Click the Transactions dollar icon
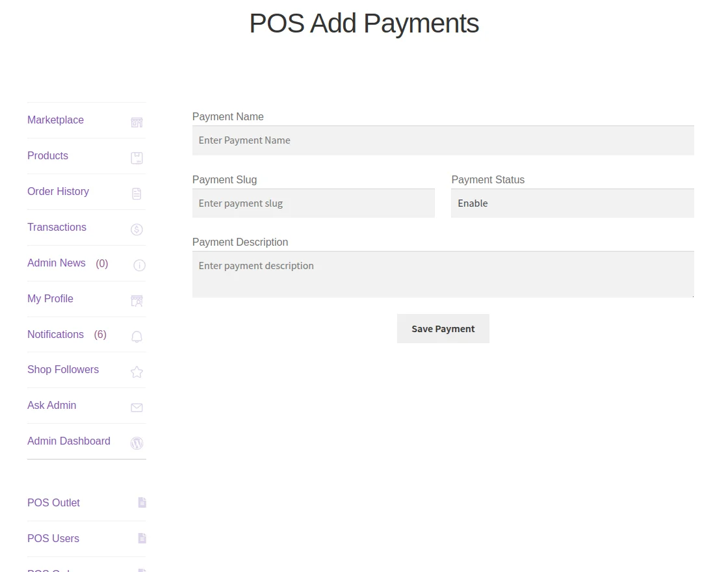The width and height of the screenshot is (728, 572). 136,229
